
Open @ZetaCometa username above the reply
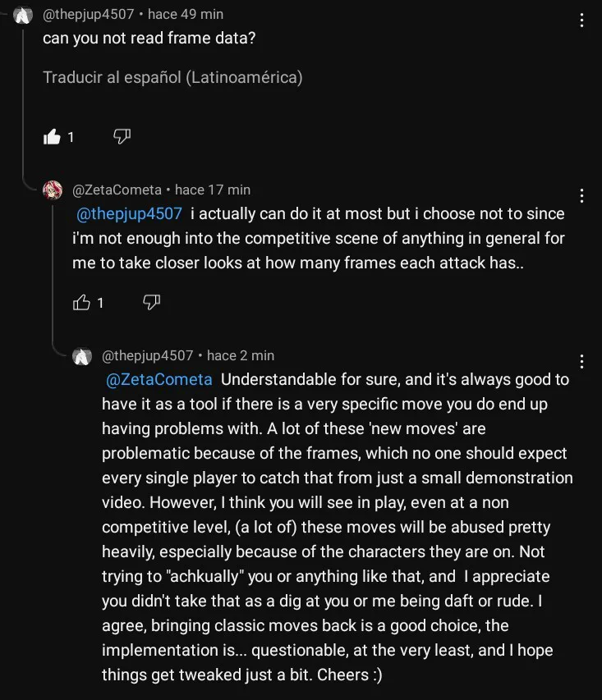pyautogui.click(x=117, y=190)
